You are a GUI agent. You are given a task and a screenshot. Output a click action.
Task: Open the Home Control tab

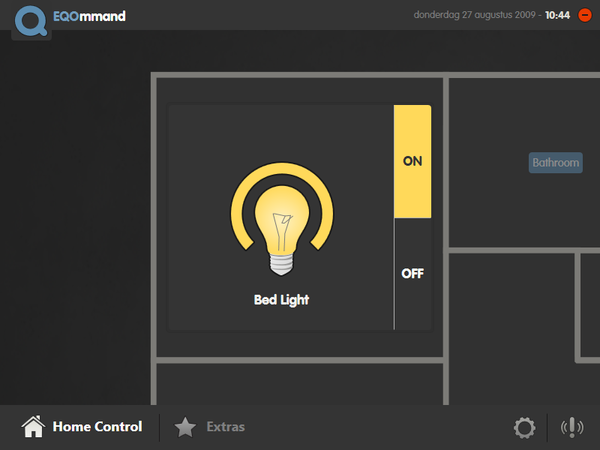click(x=82, y=427)
